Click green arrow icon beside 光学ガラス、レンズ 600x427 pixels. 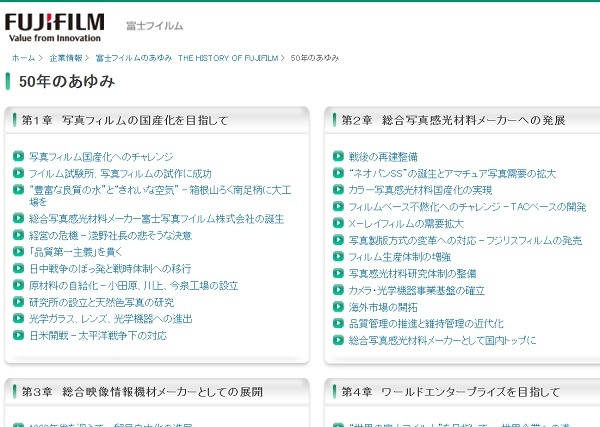pos(18,318)
